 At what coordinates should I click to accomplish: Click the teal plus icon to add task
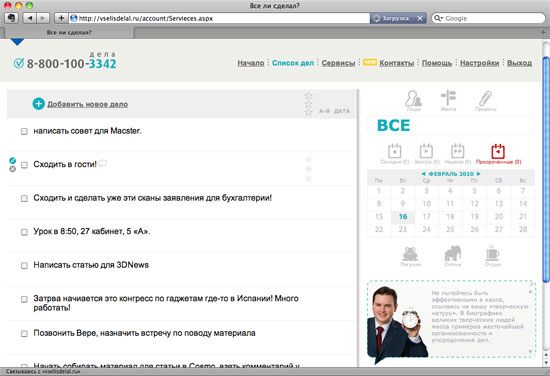click(x=39, y=104)
